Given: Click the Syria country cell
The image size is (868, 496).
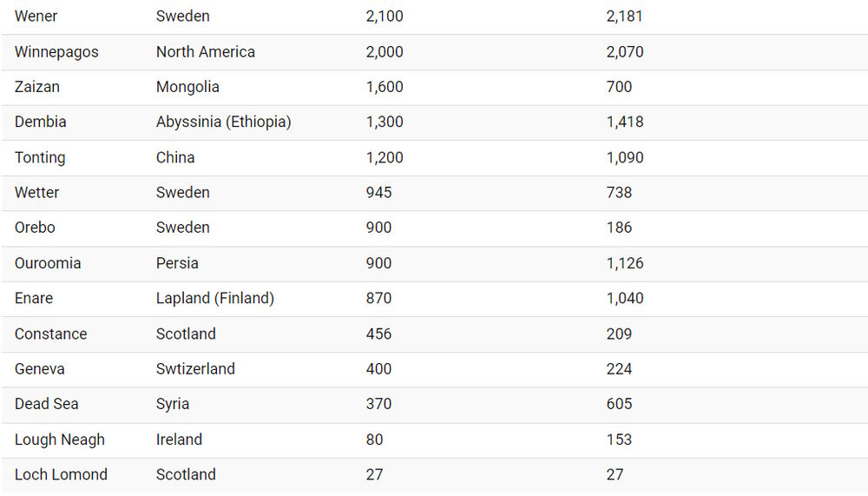Looking at the screenshot, I should (x=173, y=404).
